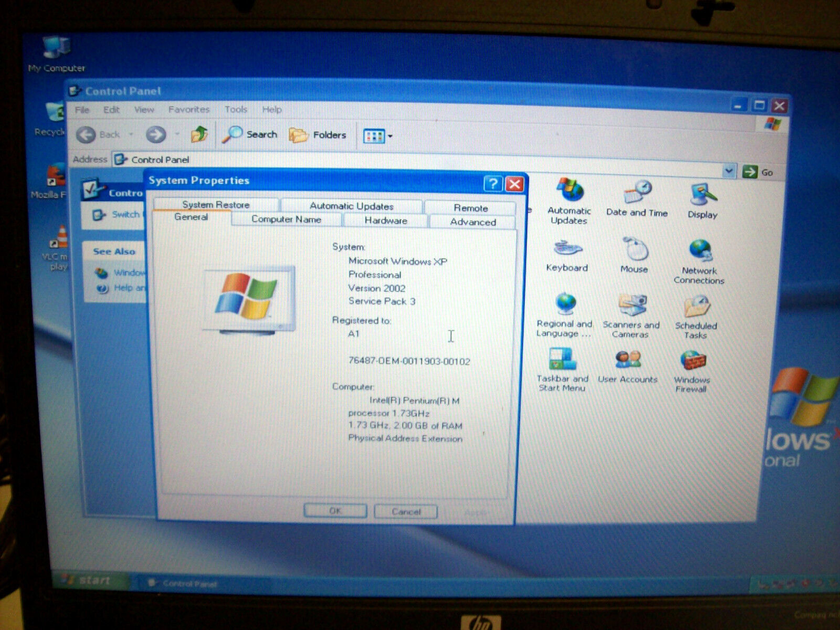Image resolution: width=840 pixels, height=630 pixels.
Task: Close the System Properties dialog
Action: 514,184
